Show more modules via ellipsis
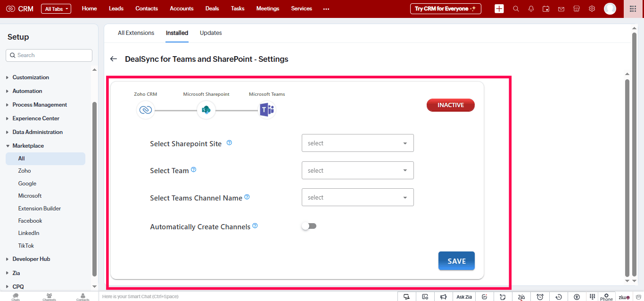 point(326,9)
